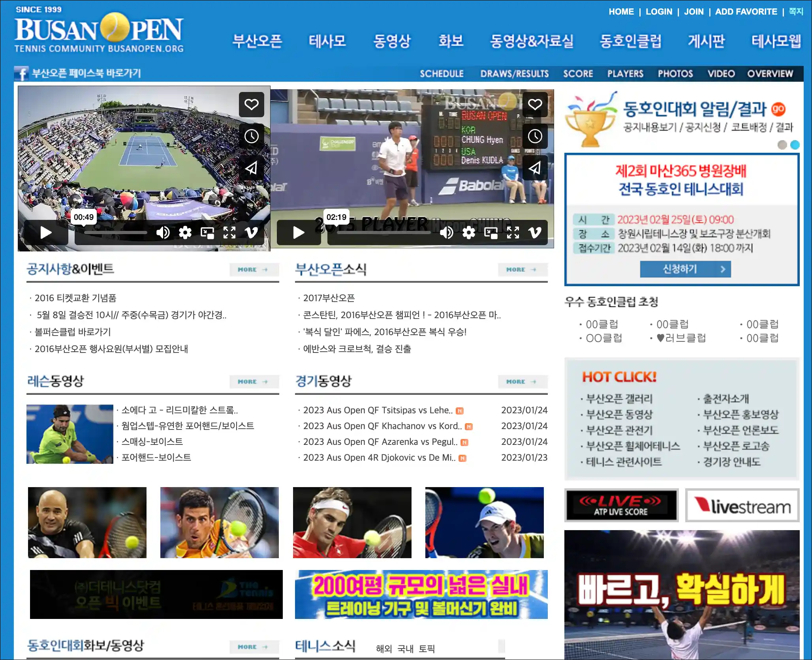Image resolution: width=812 pixels, height=660 pixels.
Task: Click MORE for 레슨동영상
Action: pos(254,382)
